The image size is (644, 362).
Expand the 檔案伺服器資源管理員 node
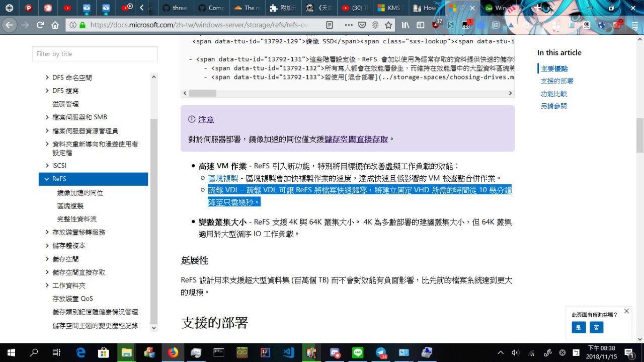point(47,130)
